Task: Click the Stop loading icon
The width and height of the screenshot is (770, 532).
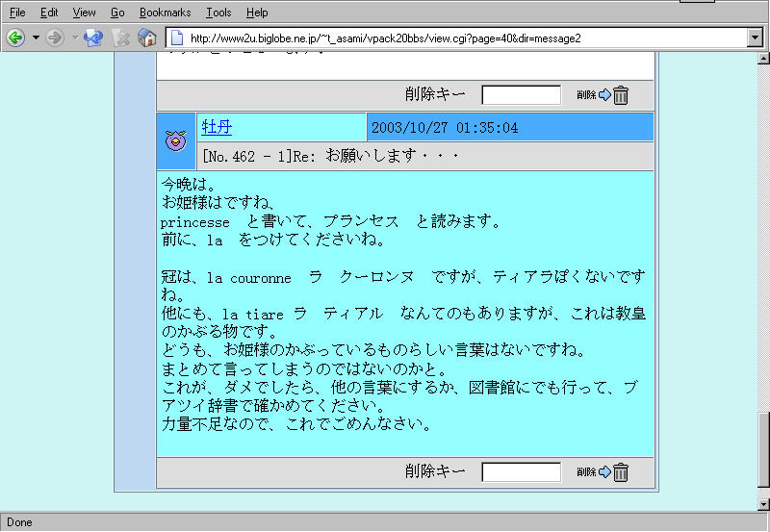Action: [x=121, y=38]
